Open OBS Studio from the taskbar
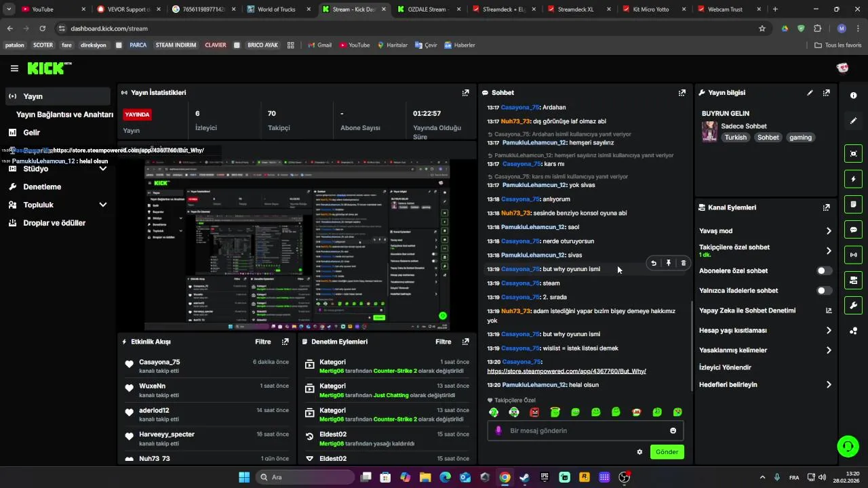 (x=625, y=478)
